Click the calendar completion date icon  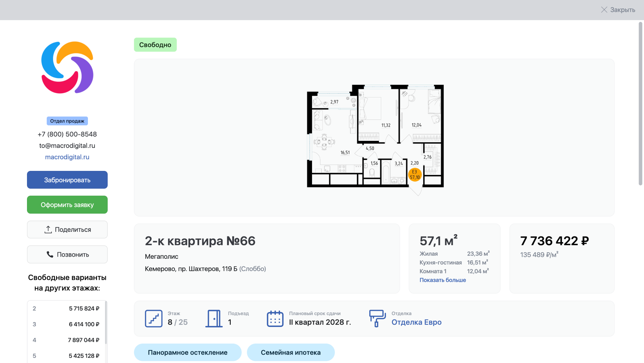[275, 318]
